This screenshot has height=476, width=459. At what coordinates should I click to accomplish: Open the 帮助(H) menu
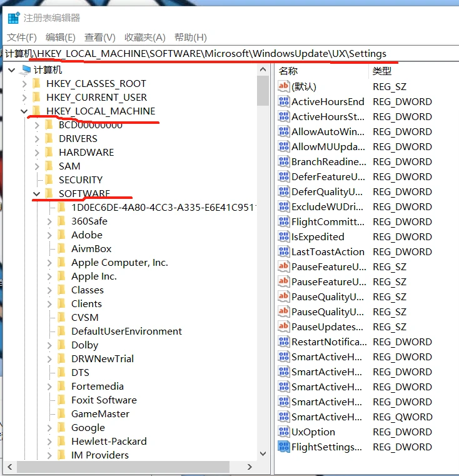(190, 38)
